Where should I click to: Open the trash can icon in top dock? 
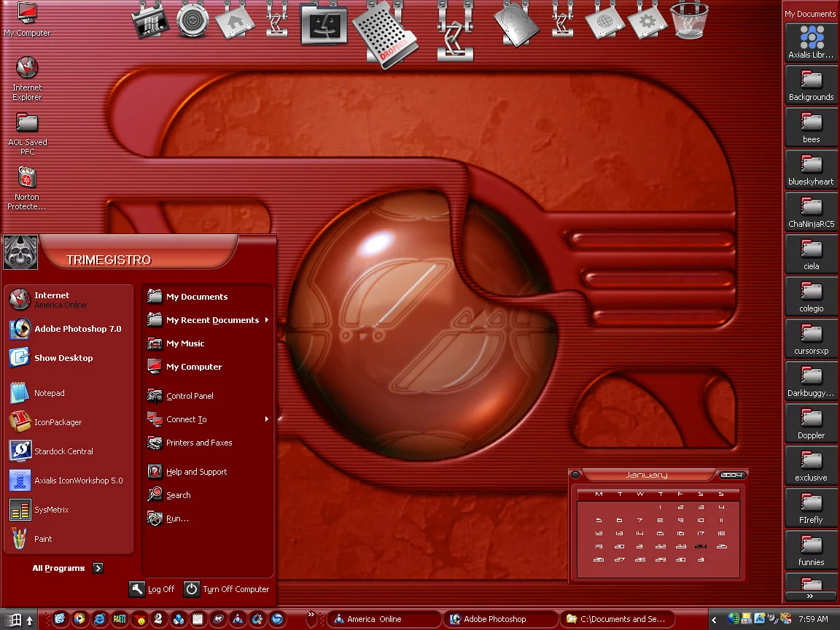click(x=688, y=20)
